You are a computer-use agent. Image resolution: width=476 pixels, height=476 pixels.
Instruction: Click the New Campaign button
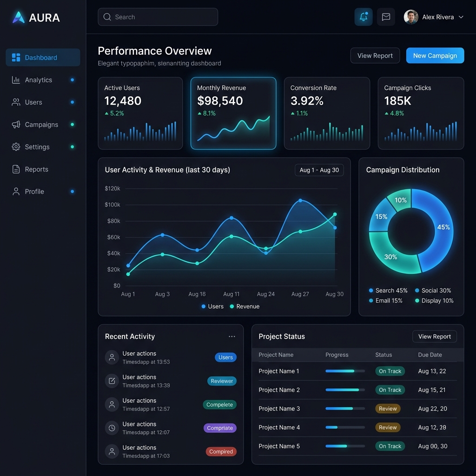(435, 56)
